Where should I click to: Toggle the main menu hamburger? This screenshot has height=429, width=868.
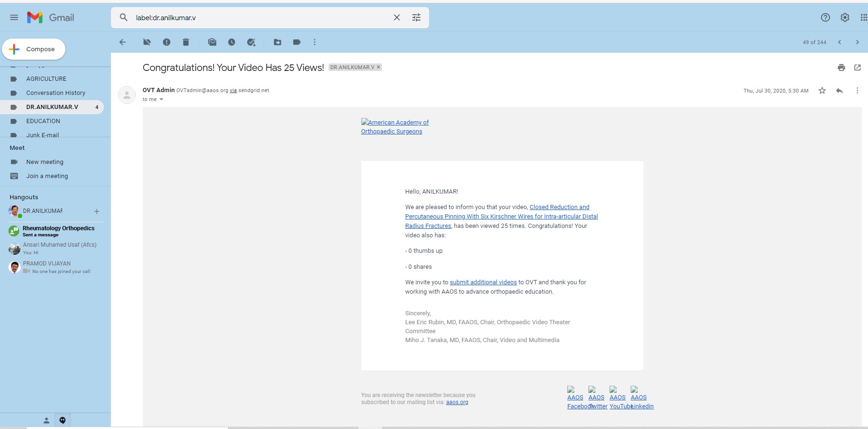click(x=14, y=17)
